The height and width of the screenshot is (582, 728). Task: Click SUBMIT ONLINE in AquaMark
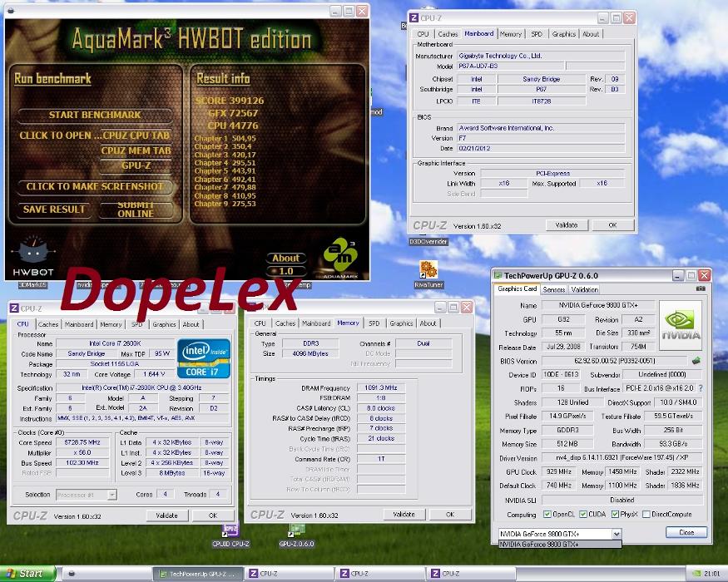[x=136, y=210]
